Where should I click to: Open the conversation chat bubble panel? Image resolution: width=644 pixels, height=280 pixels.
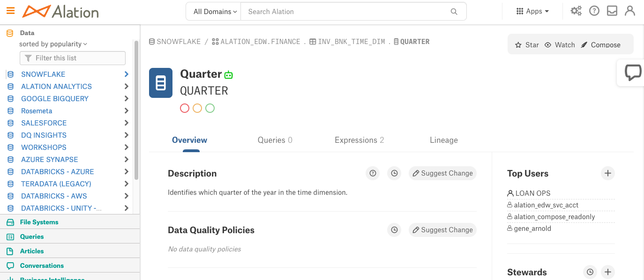(633, 73)
